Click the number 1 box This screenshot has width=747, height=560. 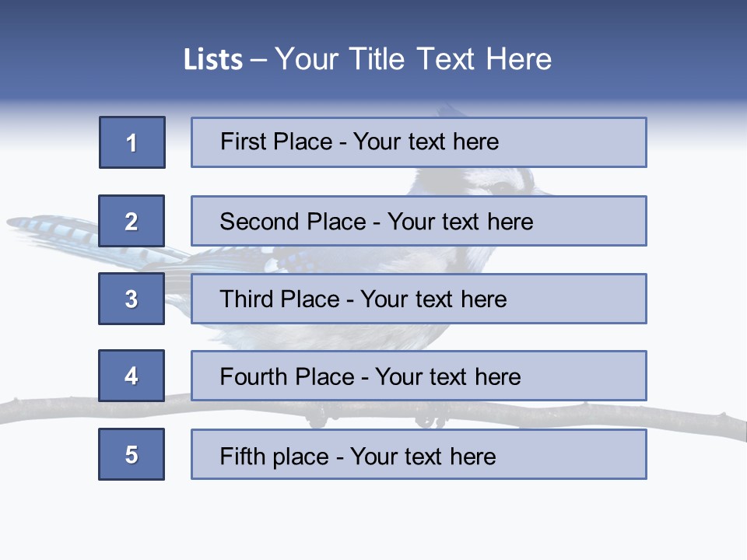pyautogui.click(x=132, y=142)
